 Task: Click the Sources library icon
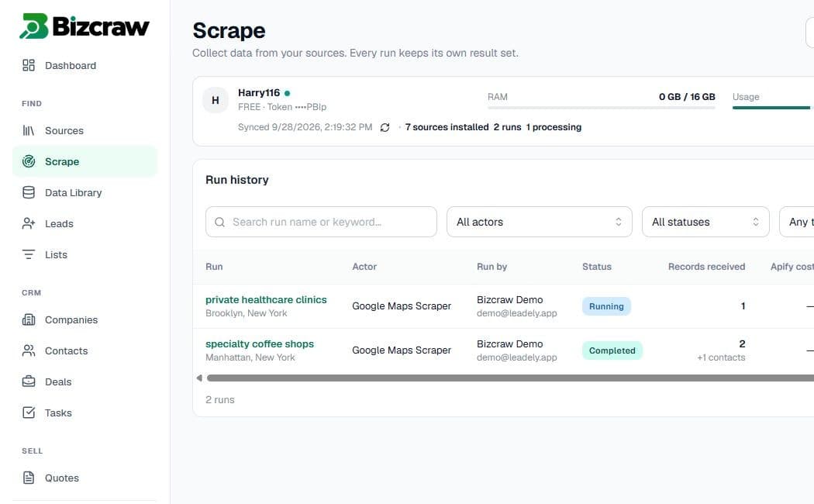pos(29,130)
